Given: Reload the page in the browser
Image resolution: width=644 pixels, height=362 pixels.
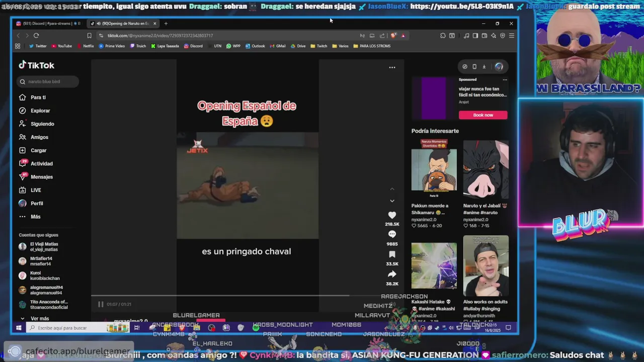Looking at the screenshot, I should click(36, 35).
